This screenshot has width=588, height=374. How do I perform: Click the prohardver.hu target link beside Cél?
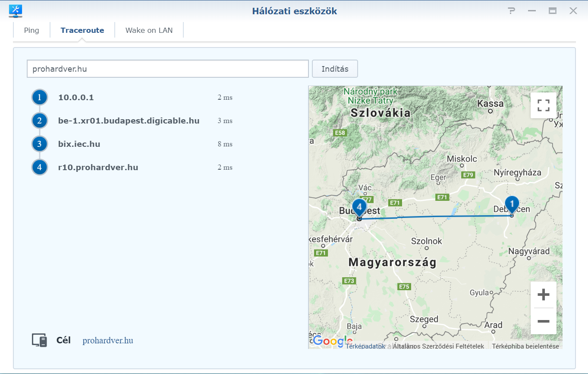(108, 341)
